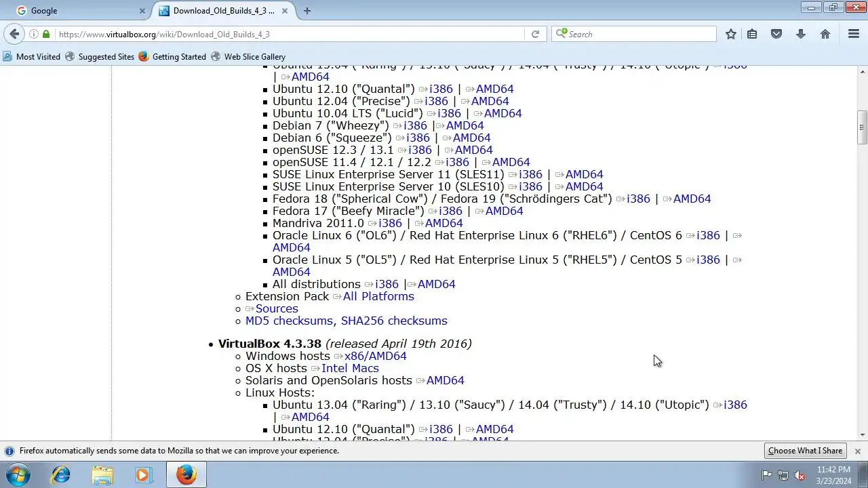Open Suggested Sites bookmark
This screenshot has width=868, height=488.
(100, 57)
